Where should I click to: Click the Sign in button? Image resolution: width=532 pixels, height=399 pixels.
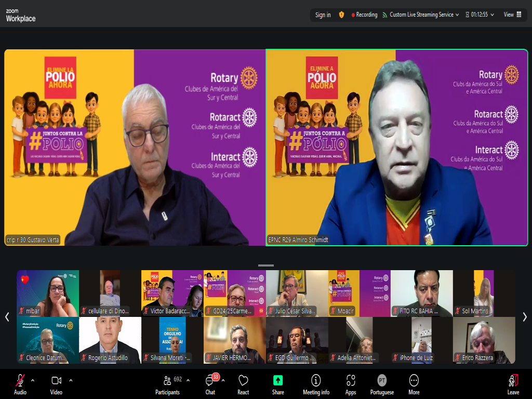tap(323, 15)
